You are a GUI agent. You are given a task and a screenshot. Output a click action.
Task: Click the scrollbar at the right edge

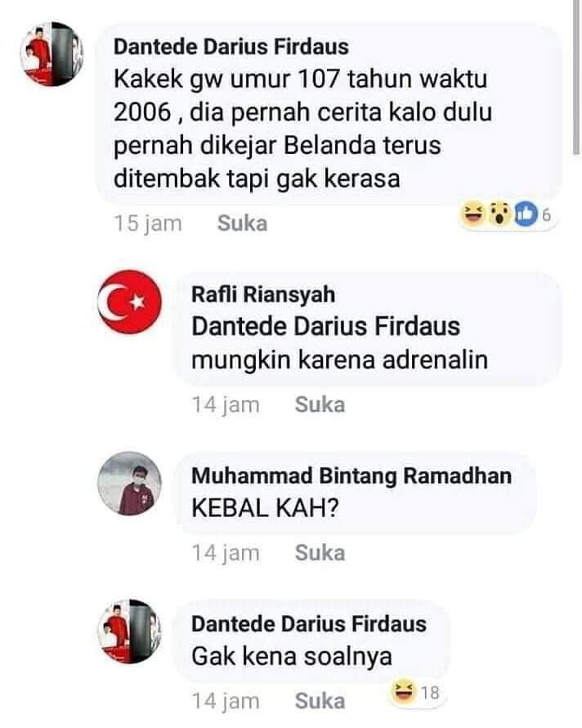576,77
